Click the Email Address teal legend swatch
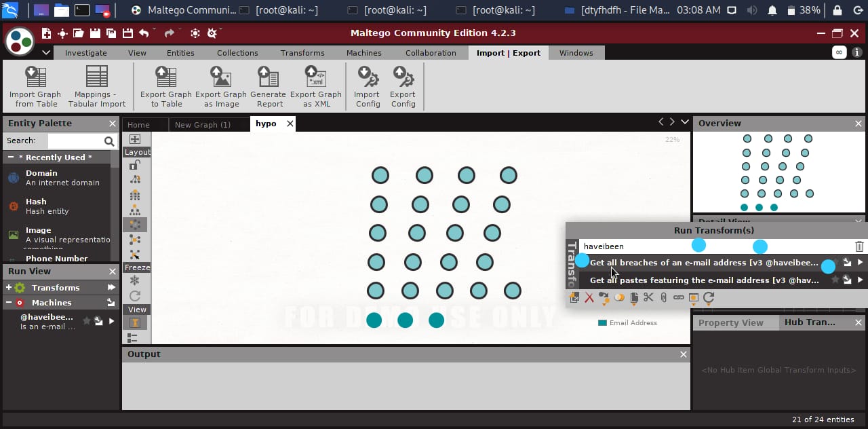The width and height of the screenshot is (868, 429). pyautogui.click(x=602, y=323)
